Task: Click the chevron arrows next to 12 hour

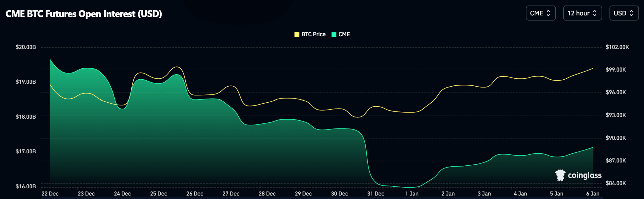Action: click(x=595, y=13)
